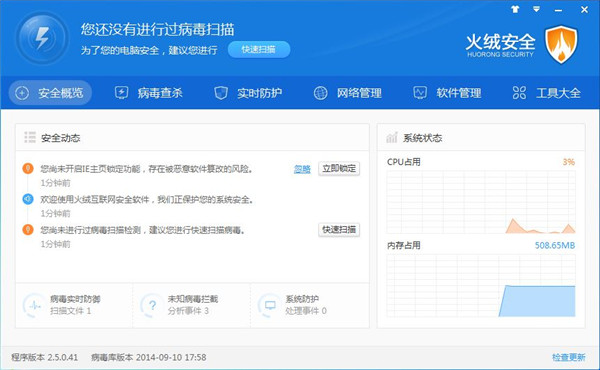
Task: Click the 扫描文件 1 text
Action: [x=71, y=311]
